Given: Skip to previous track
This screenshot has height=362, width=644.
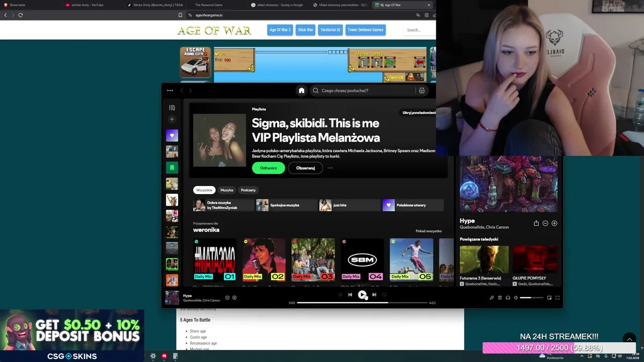Looking at the screenshot, I should pyautogui.click(x=350, y=295).
